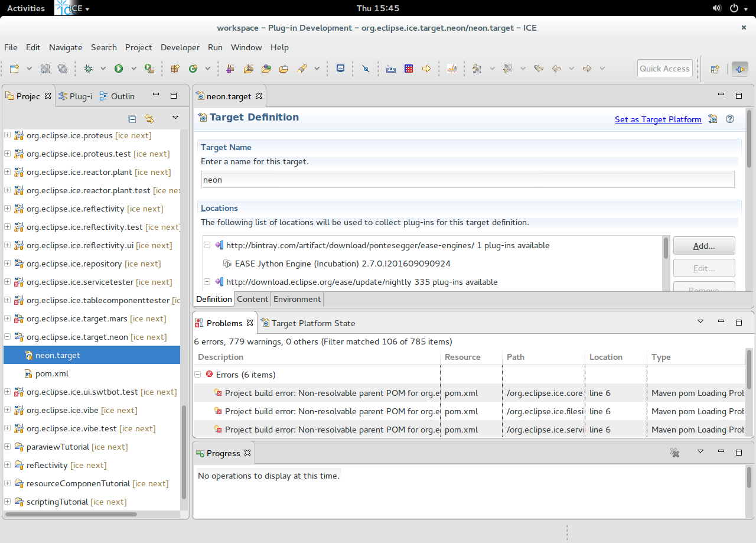This screenshot has height=543, width=756.
Task: Click the help question mark icon
Action: coord(730,119)
